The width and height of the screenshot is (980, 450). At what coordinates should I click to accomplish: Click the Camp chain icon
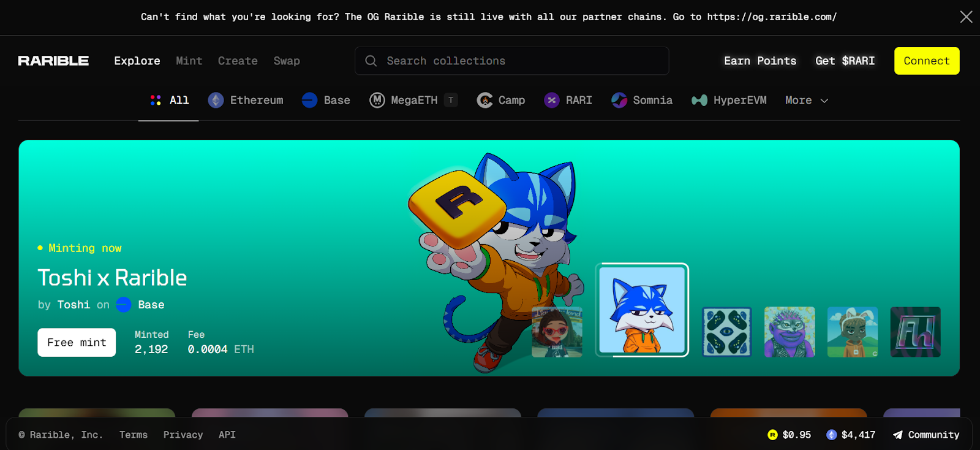click(484, 100)
